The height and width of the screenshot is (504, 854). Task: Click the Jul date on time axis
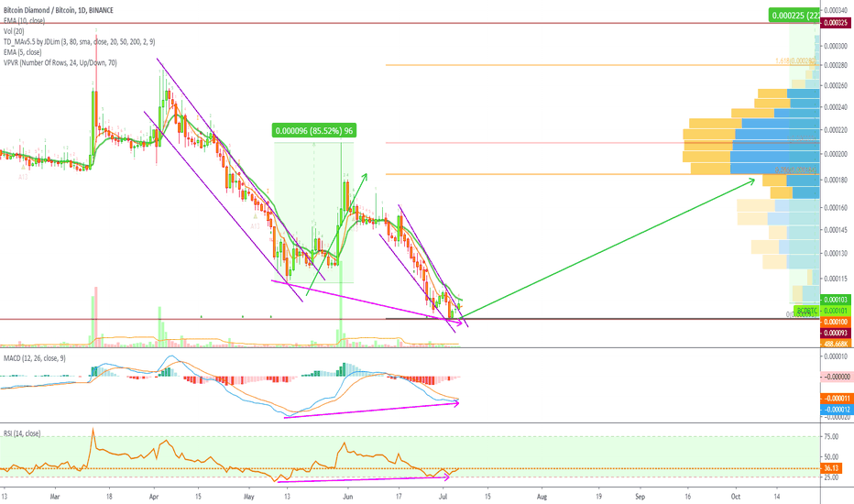click(443, 497)
